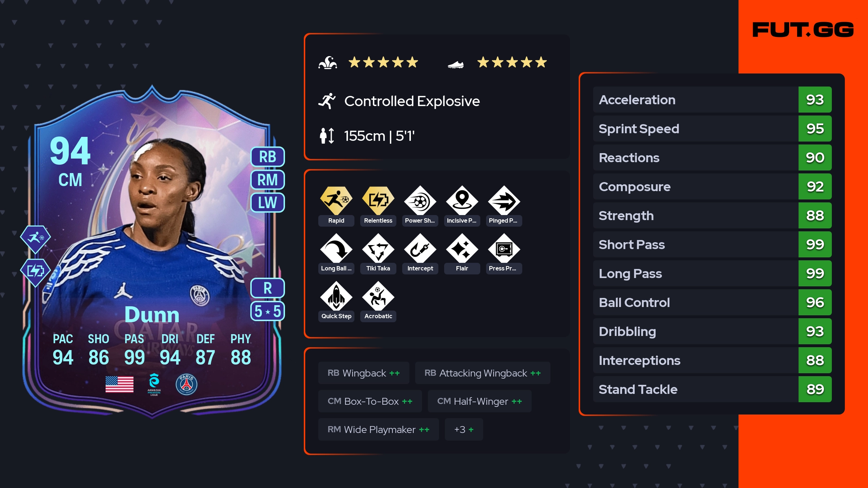Screen dimensions: 868x488
Task: Click the Paris Saint-Germain club badge
Action: 186,384
